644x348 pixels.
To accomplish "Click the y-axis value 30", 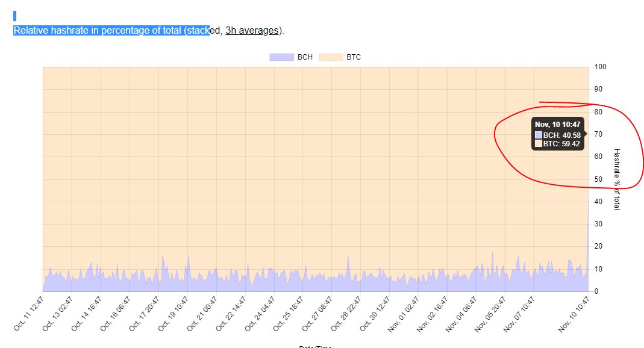I will [x=598, y=223].
